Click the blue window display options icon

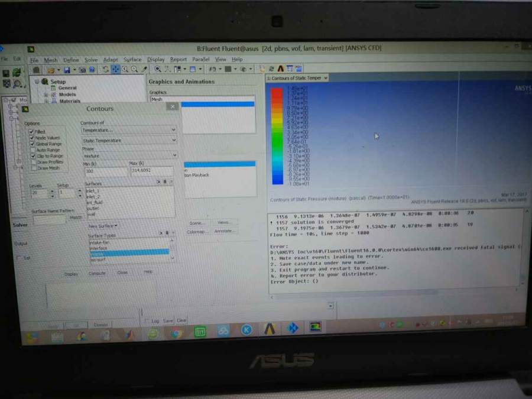tap(193, 69)
